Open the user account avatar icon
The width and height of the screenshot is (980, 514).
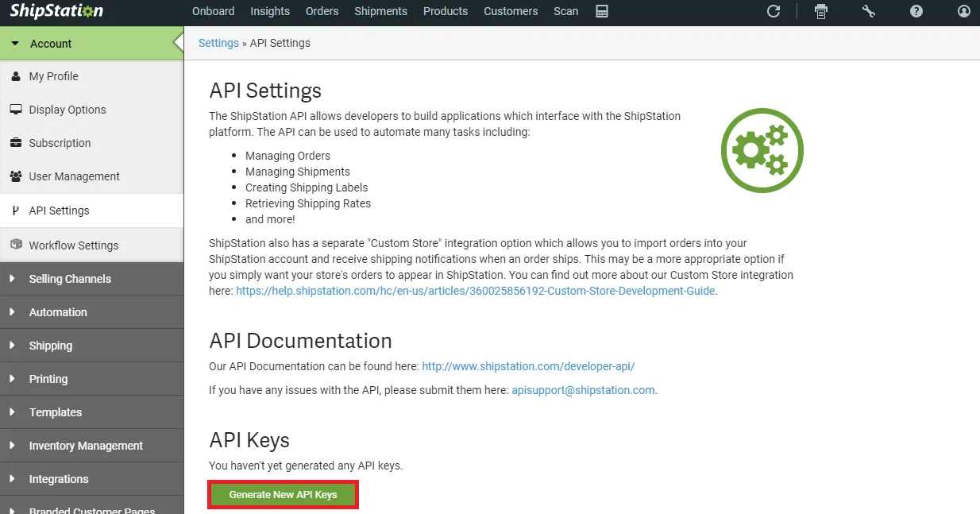[964, 11]
